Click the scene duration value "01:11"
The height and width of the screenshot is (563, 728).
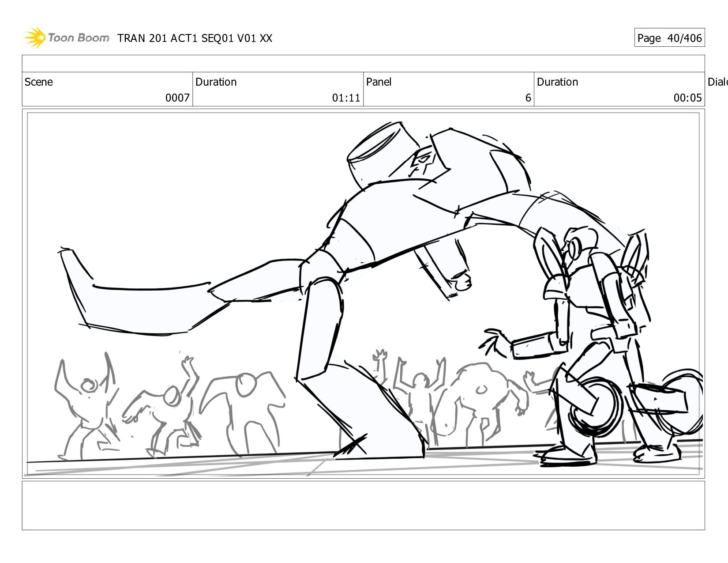point(346,98)
